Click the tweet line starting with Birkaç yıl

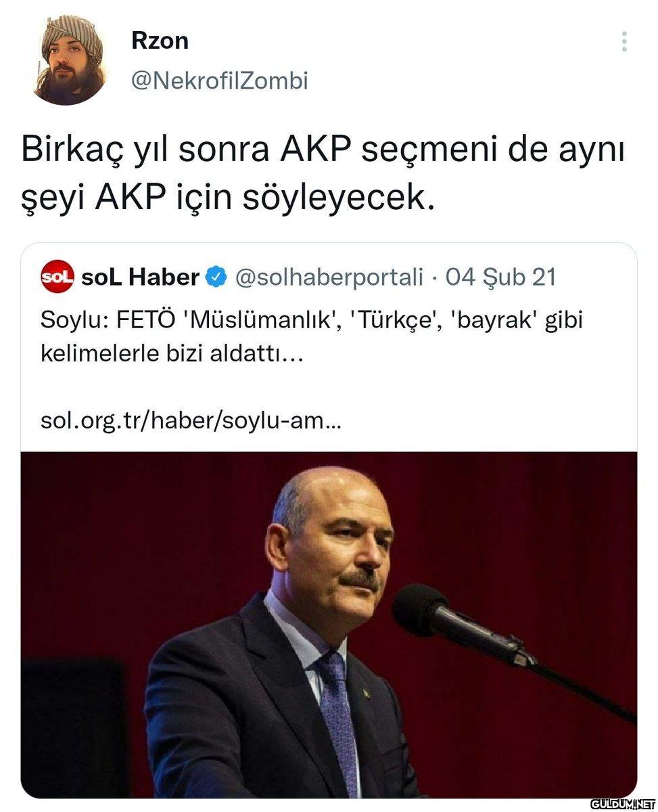(323, 150)
